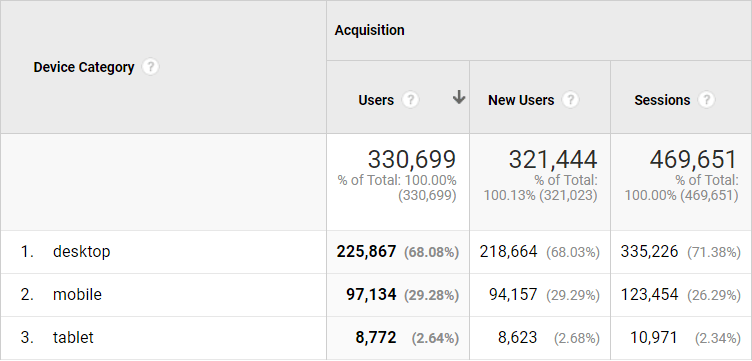Click mobile new users percentage (29.29%)

(573, 295)
